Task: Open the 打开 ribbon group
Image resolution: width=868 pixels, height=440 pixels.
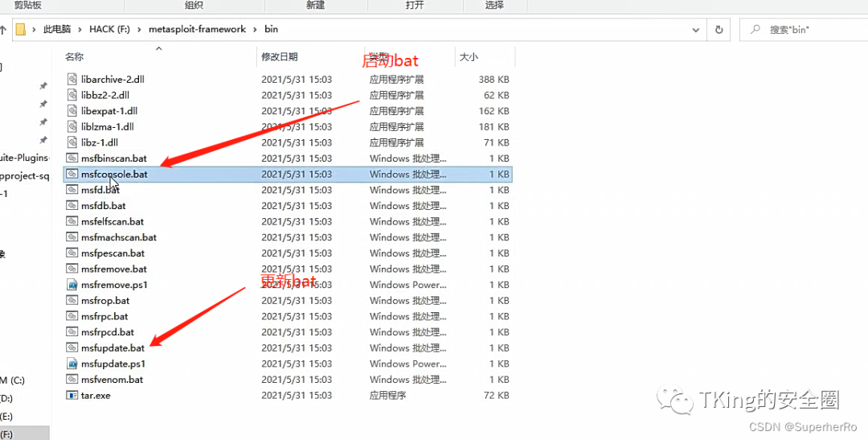Action: click(x=415, y=6)
